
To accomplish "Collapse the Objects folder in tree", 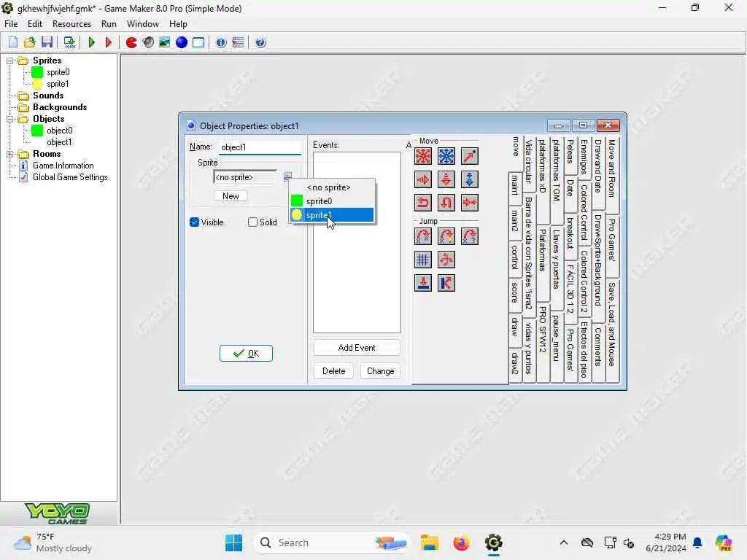I will coord(9,119).
